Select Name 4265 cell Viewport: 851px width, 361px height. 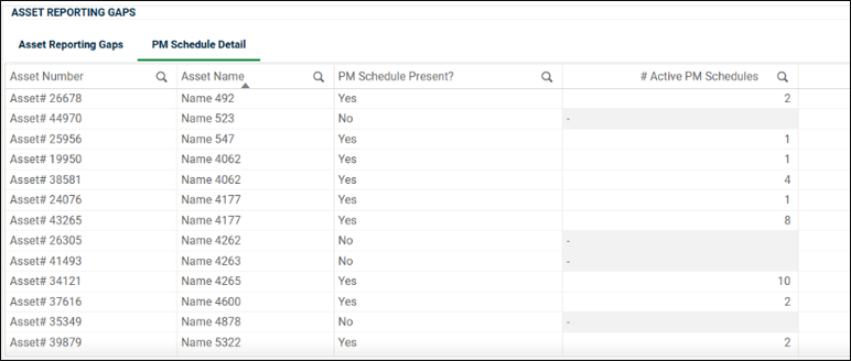click(x=211, y=281)
